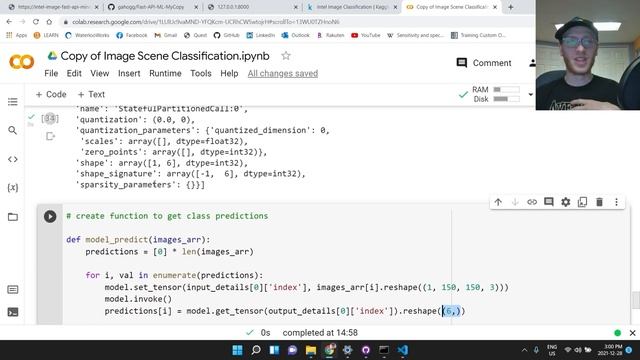Open the Apps bookmarks shortcut
The width and height of the screenshot is (640, 360).
click(17, 35)
